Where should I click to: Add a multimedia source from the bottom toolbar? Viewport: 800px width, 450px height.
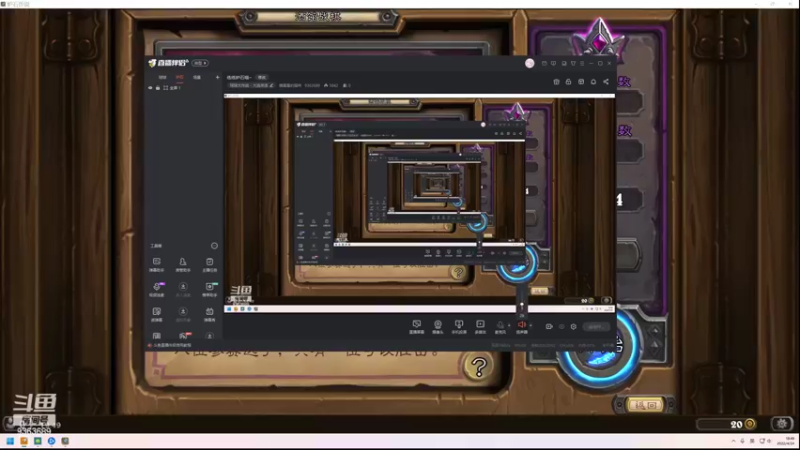(x=480, y=327)
